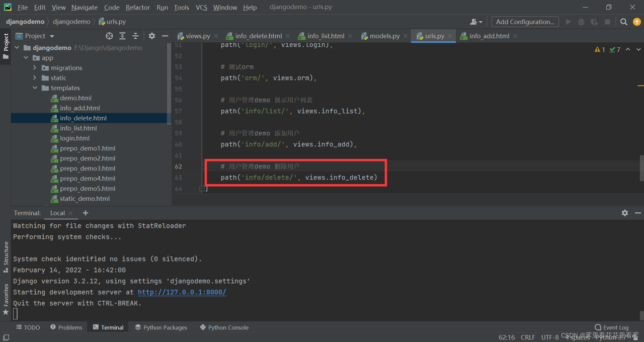
Task: Click the Run green arrow icon
Action: [569, 22]
